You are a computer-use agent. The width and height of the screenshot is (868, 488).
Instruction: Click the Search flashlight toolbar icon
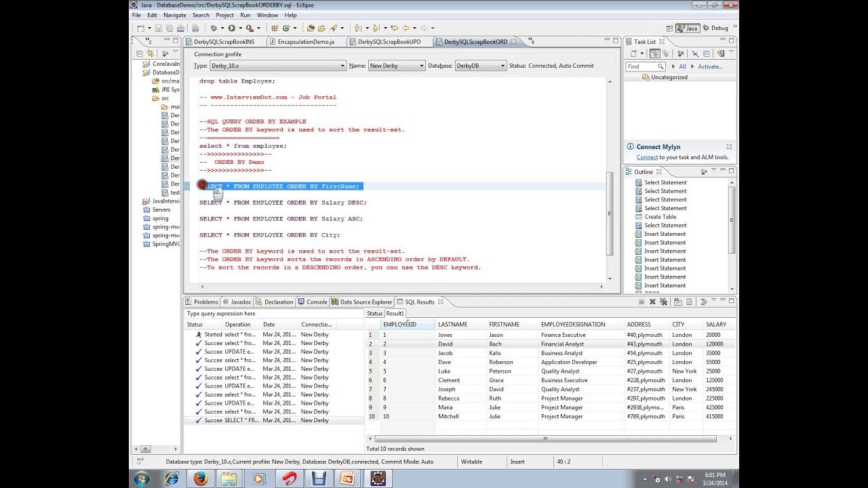pyautogui.click(x=334, y=28)
